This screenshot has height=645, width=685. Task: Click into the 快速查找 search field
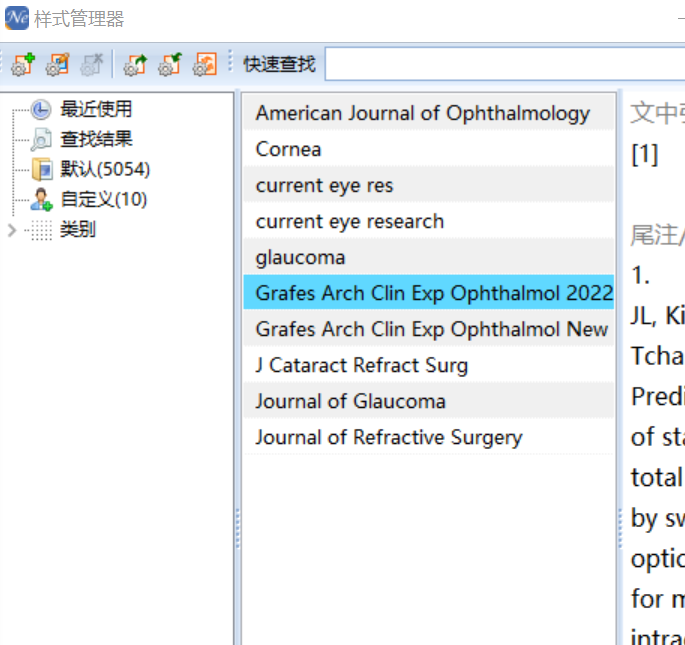tap(505, 64)
